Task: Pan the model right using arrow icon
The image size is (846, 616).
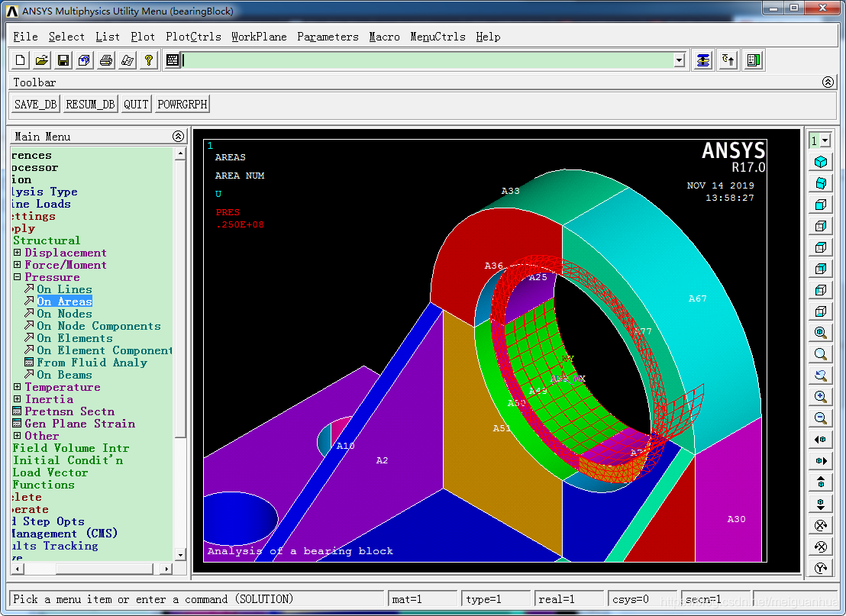Action: pyautogui.click(x=821, y=461)
